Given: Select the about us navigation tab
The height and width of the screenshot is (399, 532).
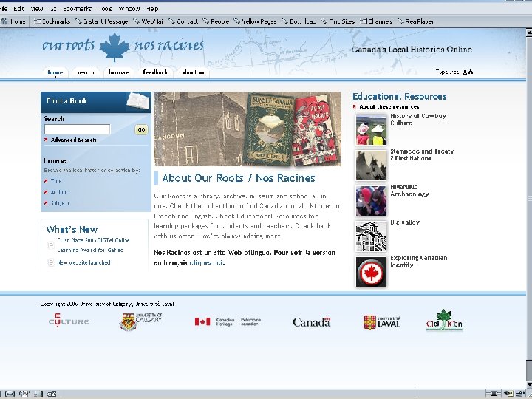Looking at the screenshot, I should [193, 72].
